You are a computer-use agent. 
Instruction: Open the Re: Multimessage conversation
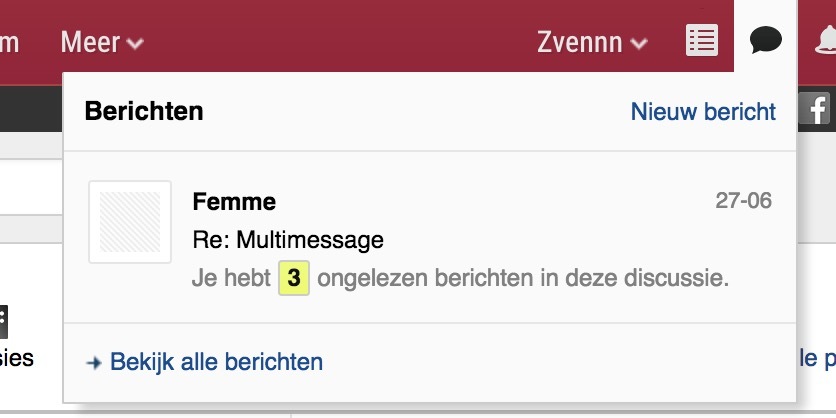pyautogui.click(x=288, y=240)
